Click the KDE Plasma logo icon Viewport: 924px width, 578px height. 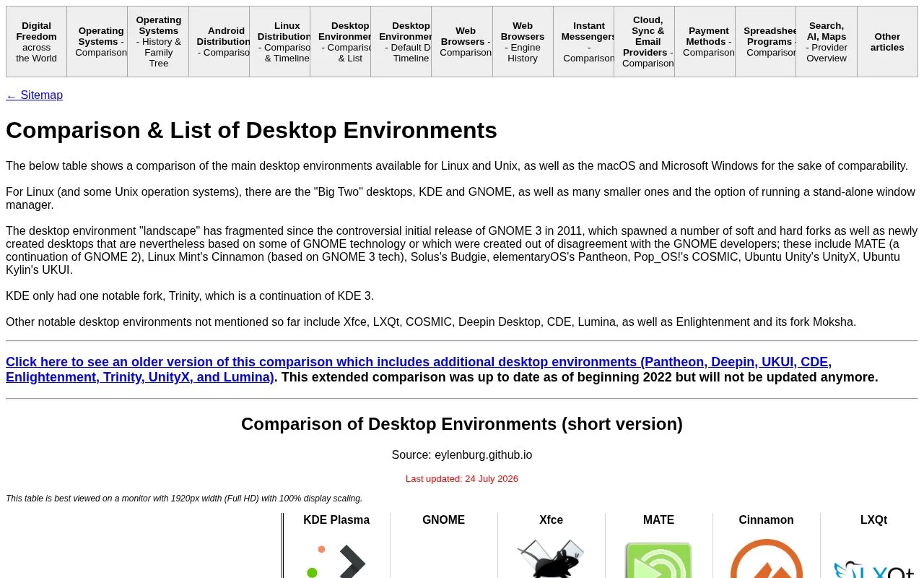(336, 560)
